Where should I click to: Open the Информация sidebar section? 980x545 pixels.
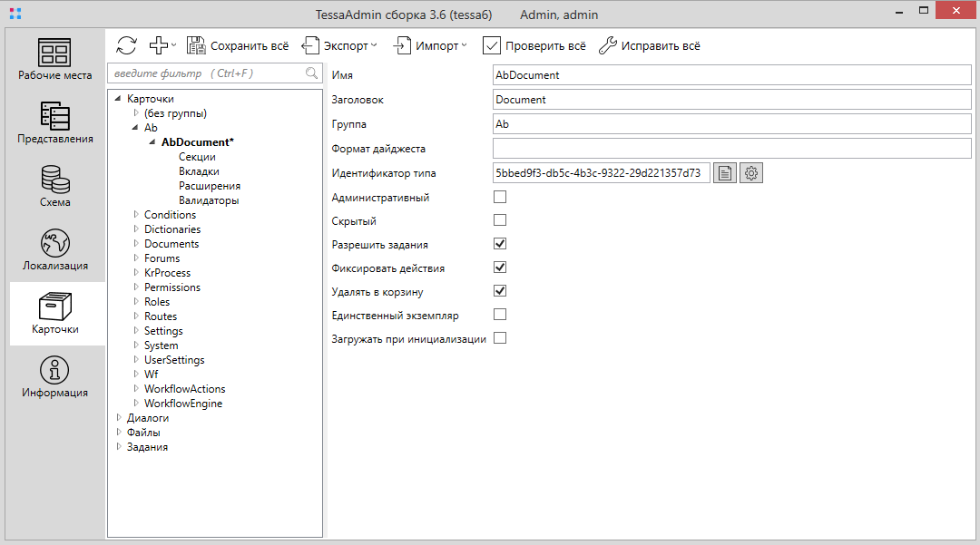[x=55, y=376]
